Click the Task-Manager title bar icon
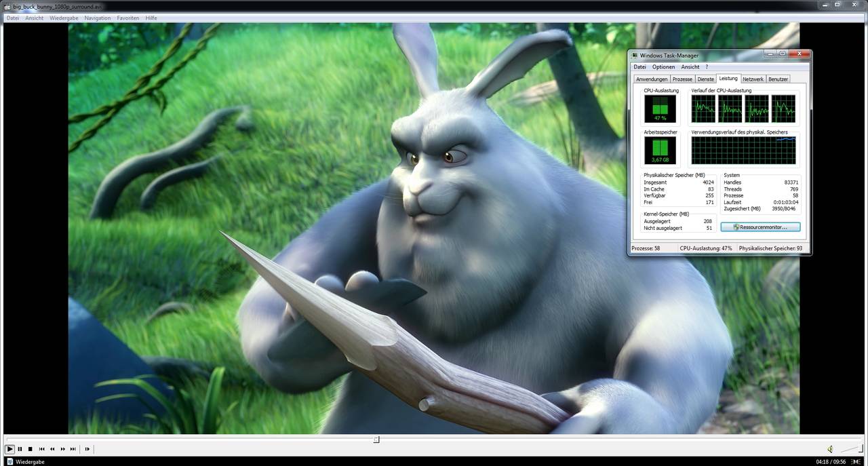868x466 pixels. pyautogui.click(x=635, y=55)
